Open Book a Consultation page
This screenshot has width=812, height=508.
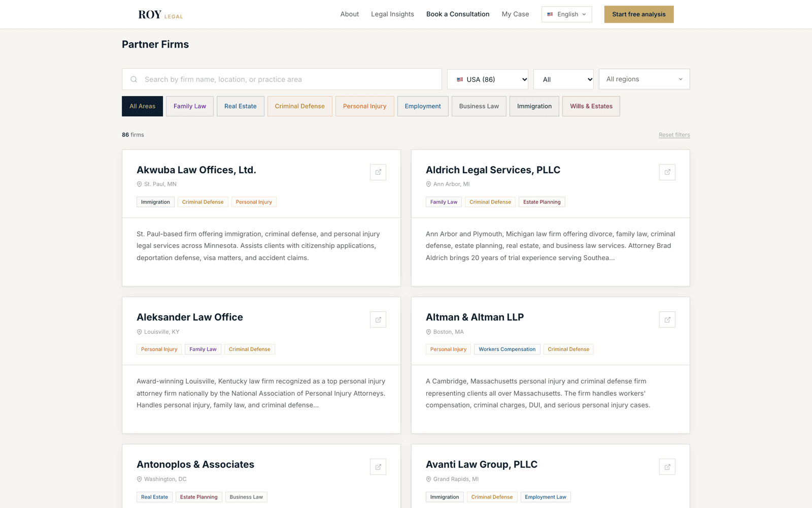(x=458, y=14)
